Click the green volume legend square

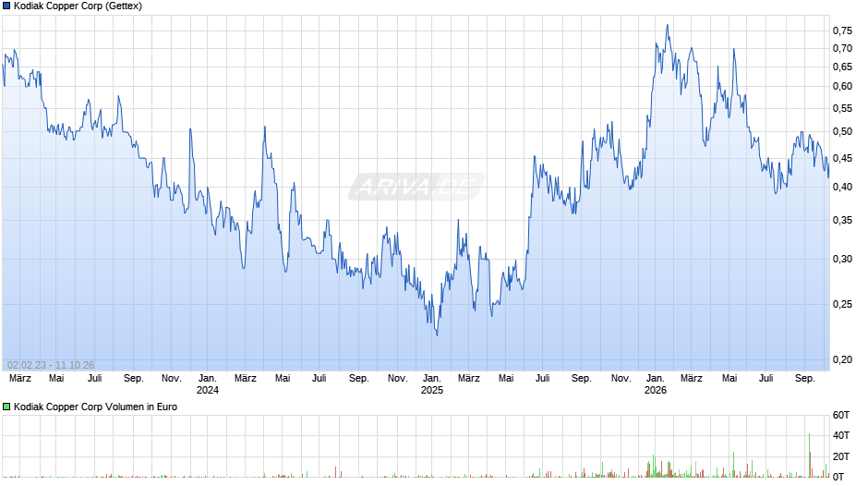(x=6, y=407)
